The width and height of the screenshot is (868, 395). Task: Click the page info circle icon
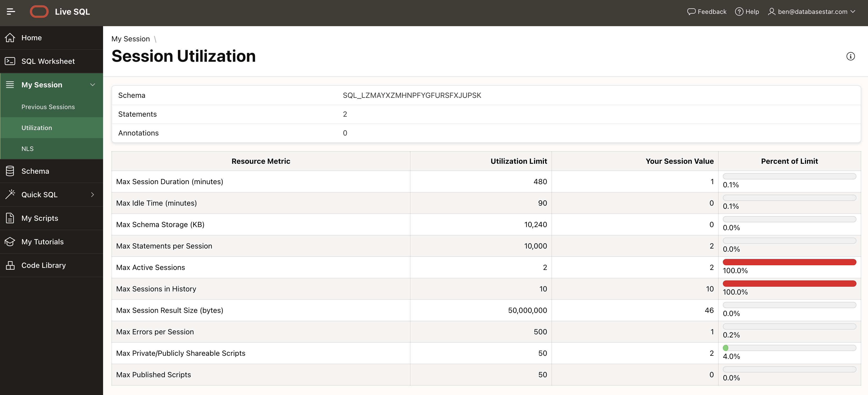[850, 56]
